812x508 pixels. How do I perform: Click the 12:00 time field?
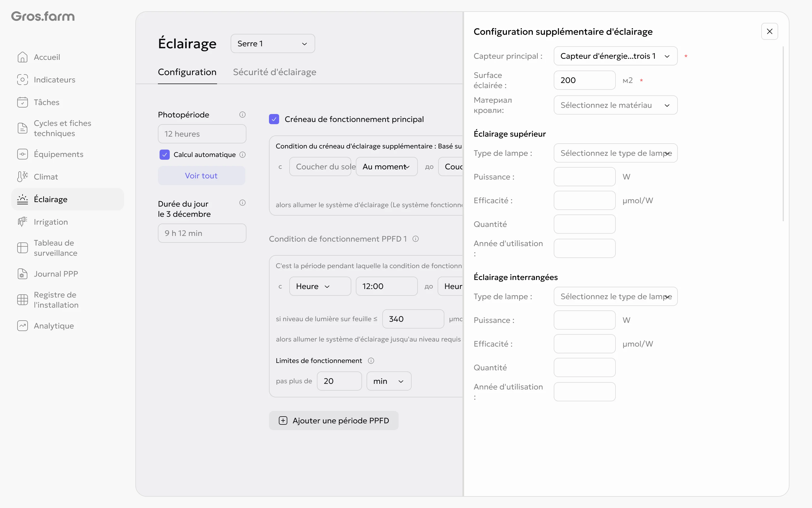tap(387, 286)
